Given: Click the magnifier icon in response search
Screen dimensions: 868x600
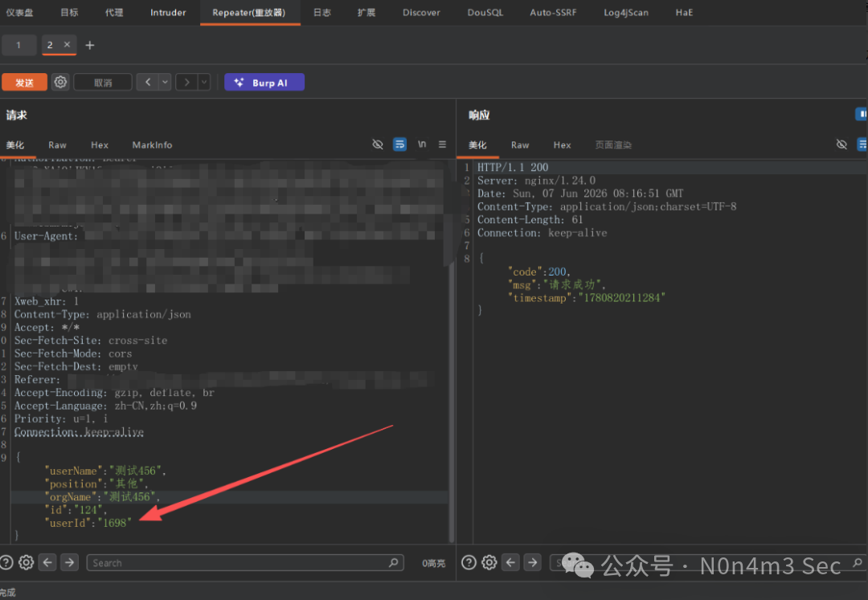Looking at the screenshot, I should pos(858,563).
